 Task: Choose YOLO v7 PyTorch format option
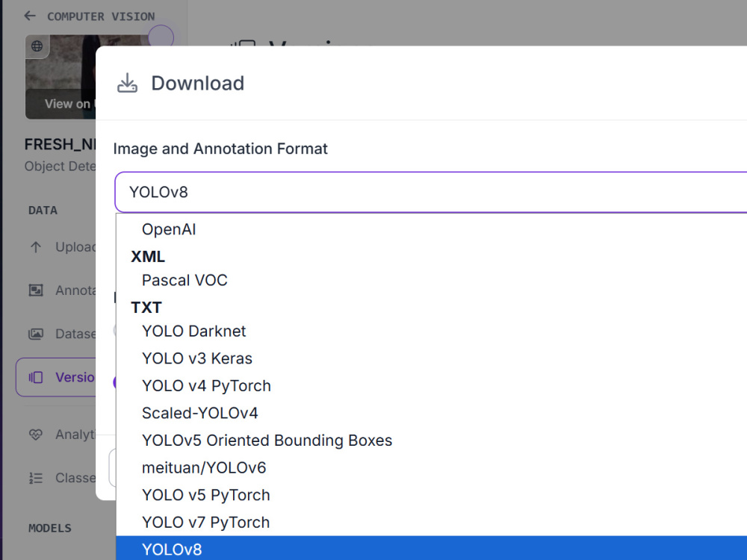[432, 523]
